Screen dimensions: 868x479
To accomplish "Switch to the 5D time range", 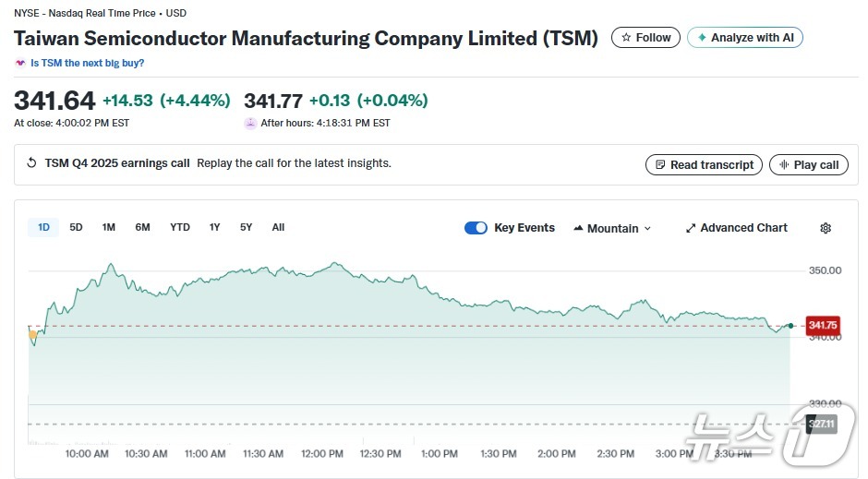I will 76,227.
